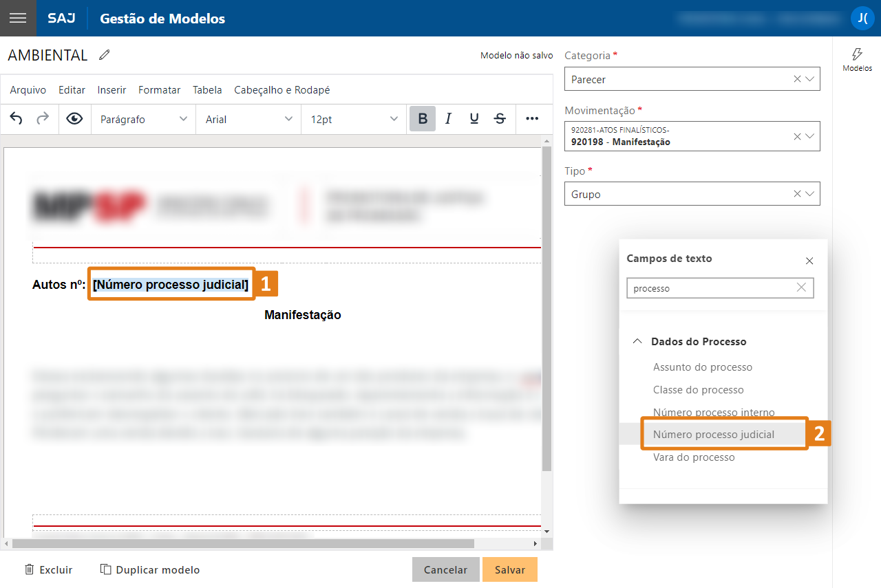The height and width of the screenshot is (588, 881).
Task: Toggle italic formatting
Action: point(448,119)
